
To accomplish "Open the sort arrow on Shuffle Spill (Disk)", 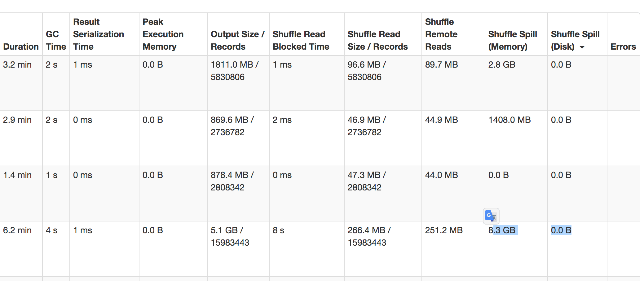I will [582, 47].
